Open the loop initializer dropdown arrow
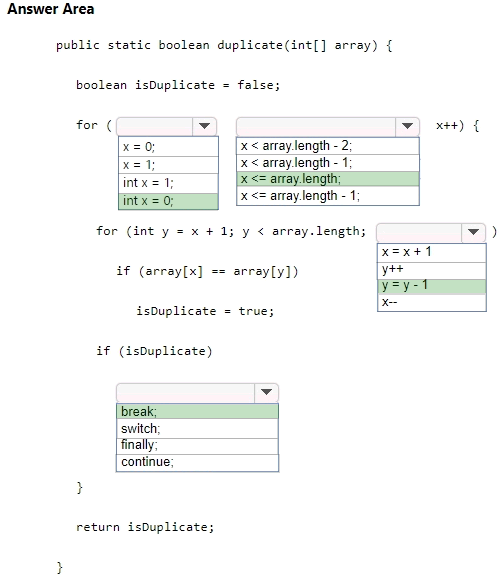This screenshot has height=579, width=504. (x=204, y=126)
